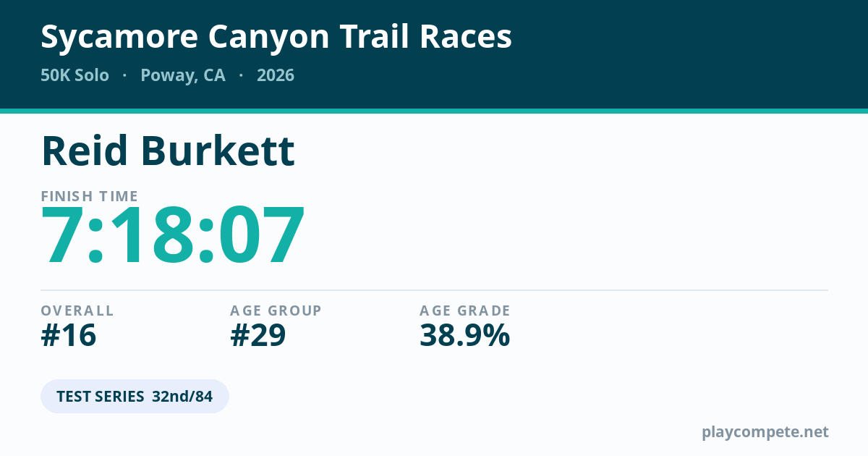Viewport: 868px width, 456px height.
Task: Click the dot separator after 50K Solo
Action: click(x=125, y=76)
